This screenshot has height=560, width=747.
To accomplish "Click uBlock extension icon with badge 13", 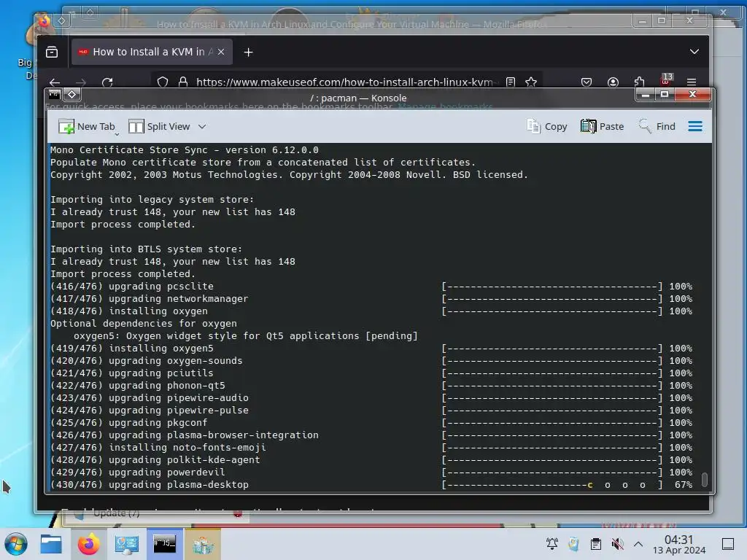I will 665,80.
